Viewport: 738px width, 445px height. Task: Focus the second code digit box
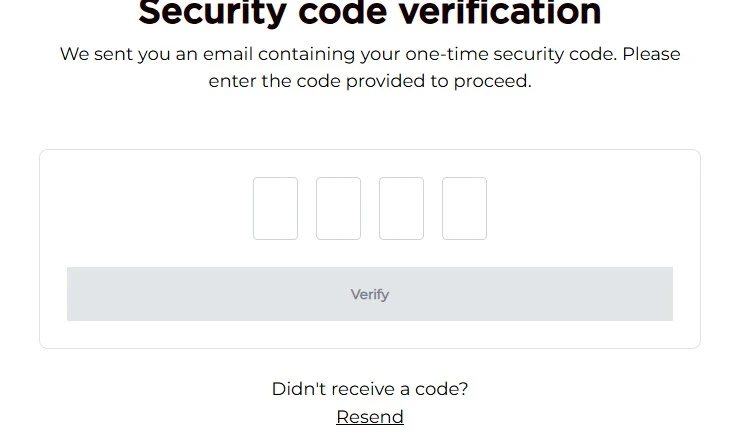(338, 208)
